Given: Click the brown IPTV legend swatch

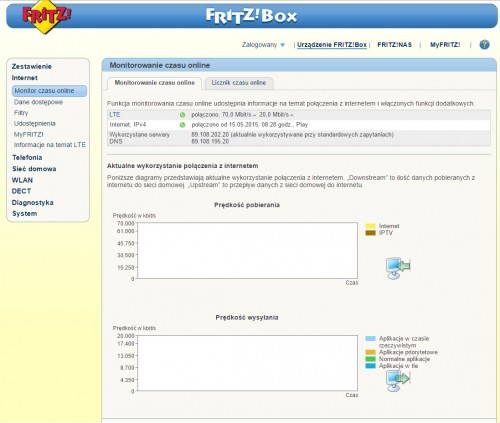Looking at the screenshot, I should (371, 233).
